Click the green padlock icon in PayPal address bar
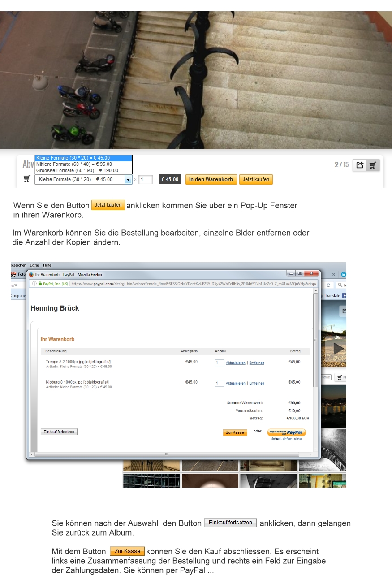This screenshot has height=579, width=392. 40,284
